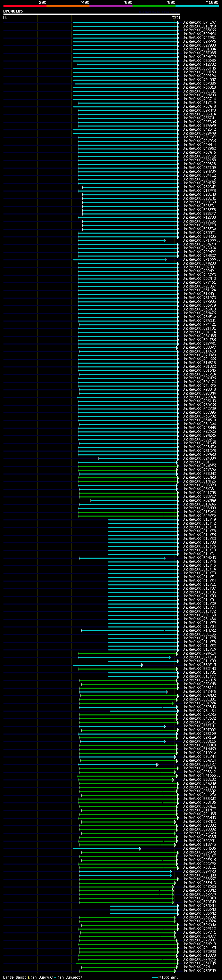The image size is (222, 980).
Task: Select label UniRef100_O82158
Action: pyautogui.click(x=199, y=160)
